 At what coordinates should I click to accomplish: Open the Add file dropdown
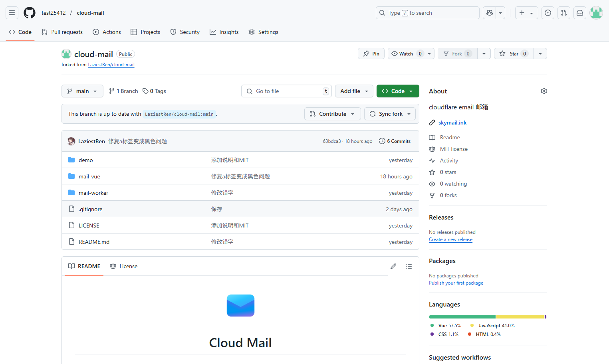[354, 91]
